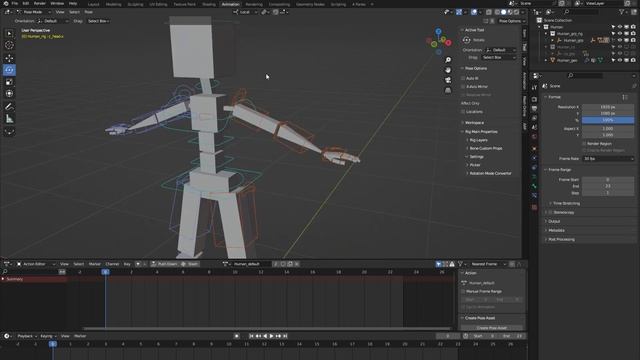This screenshot has width=640, height=360.
Task: Switch to the Scripting workspace tab
Action: [x=338, y=4]
